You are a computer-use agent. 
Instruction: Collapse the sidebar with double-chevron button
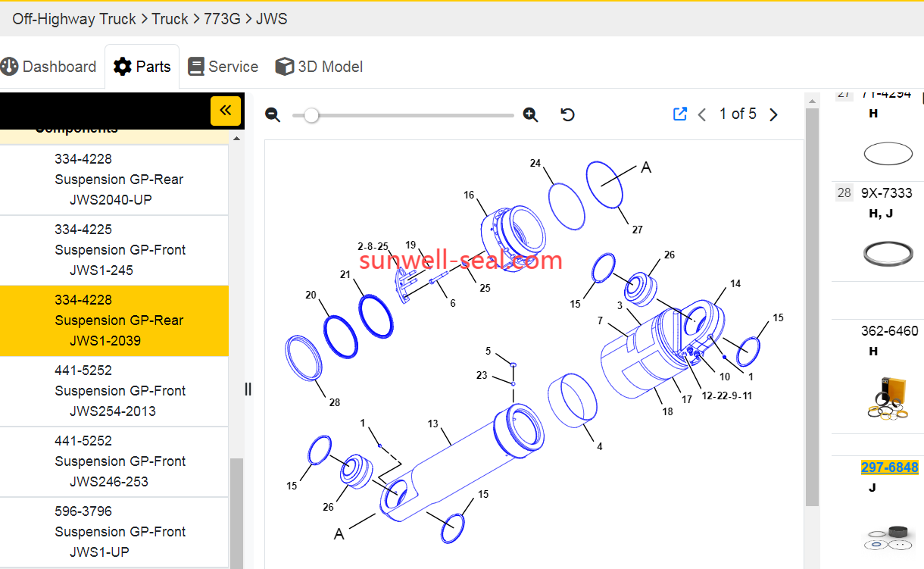225,111
